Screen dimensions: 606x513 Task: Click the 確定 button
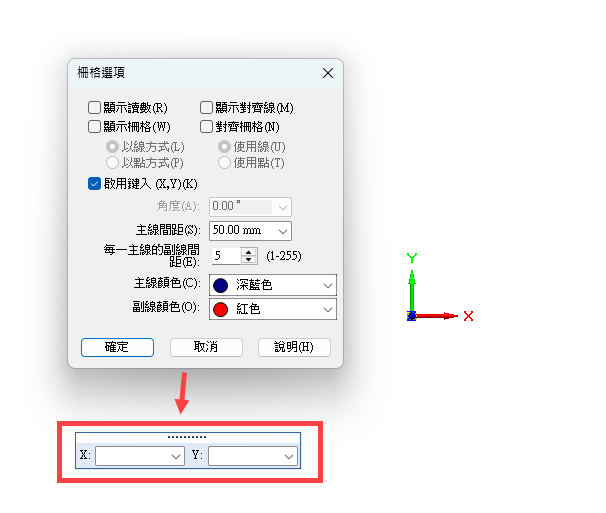[117, 347]
